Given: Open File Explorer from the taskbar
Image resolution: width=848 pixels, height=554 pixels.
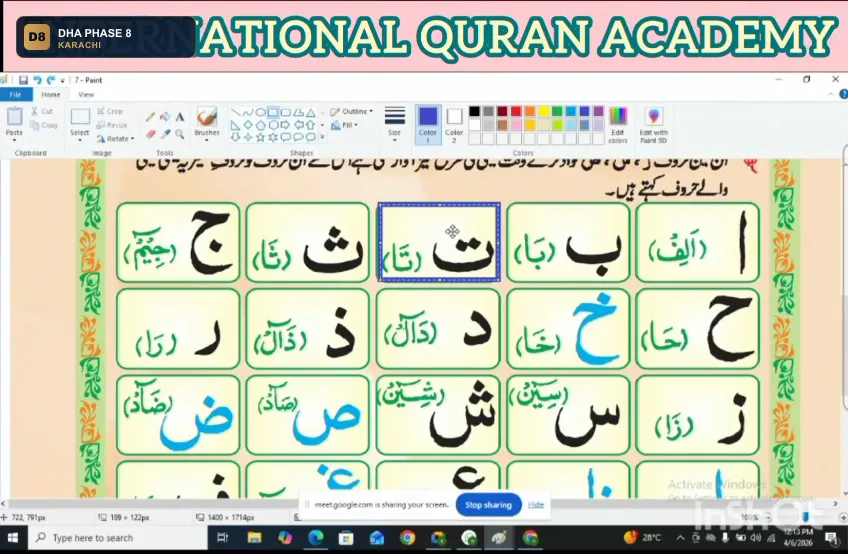Looking at the screenshot, I should point(254,538).
